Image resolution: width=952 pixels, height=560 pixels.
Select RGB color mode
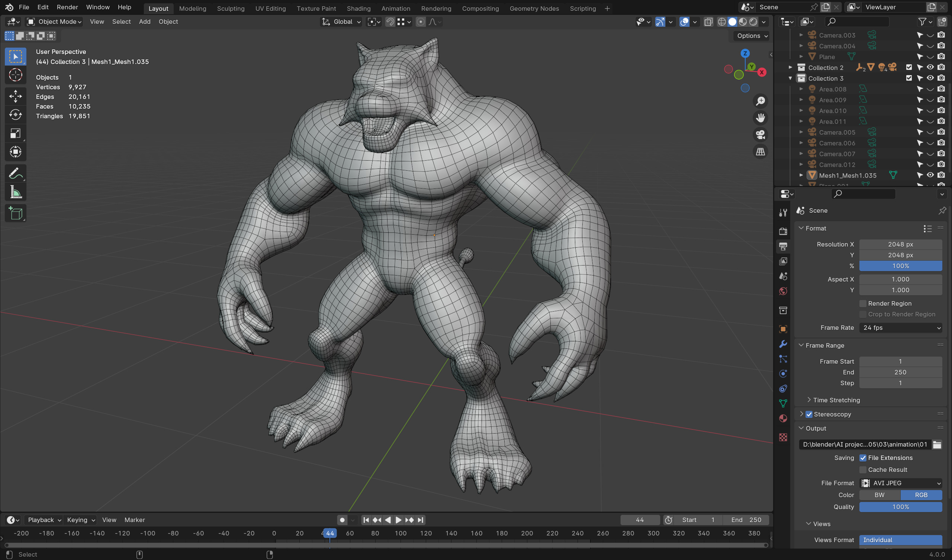tap(921, 495)
